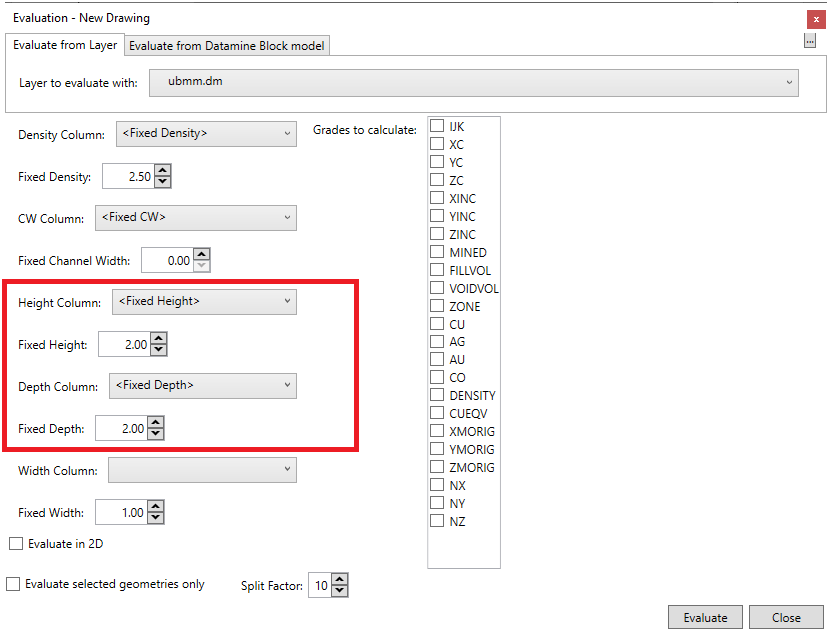
Task: Expand the Density Column dropdown
Action: [x=206, y=134]
